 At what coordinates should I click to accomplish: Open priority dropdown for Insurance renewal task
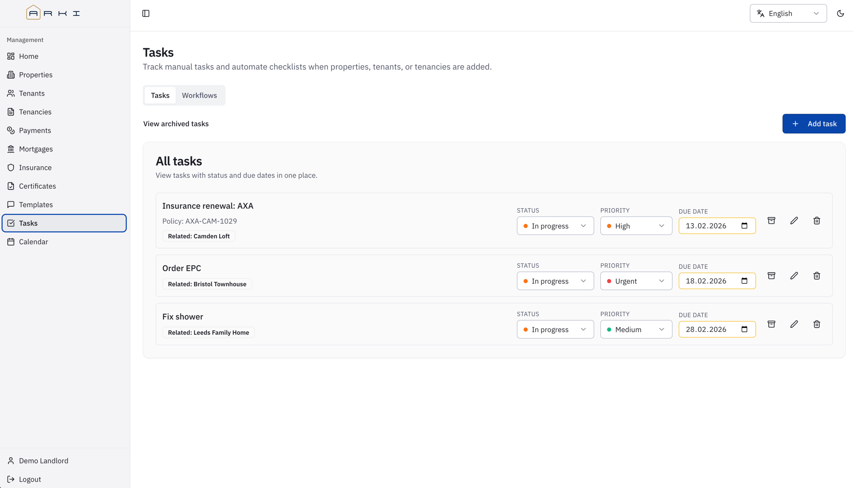pyautogui.click(x=636, y=226)
